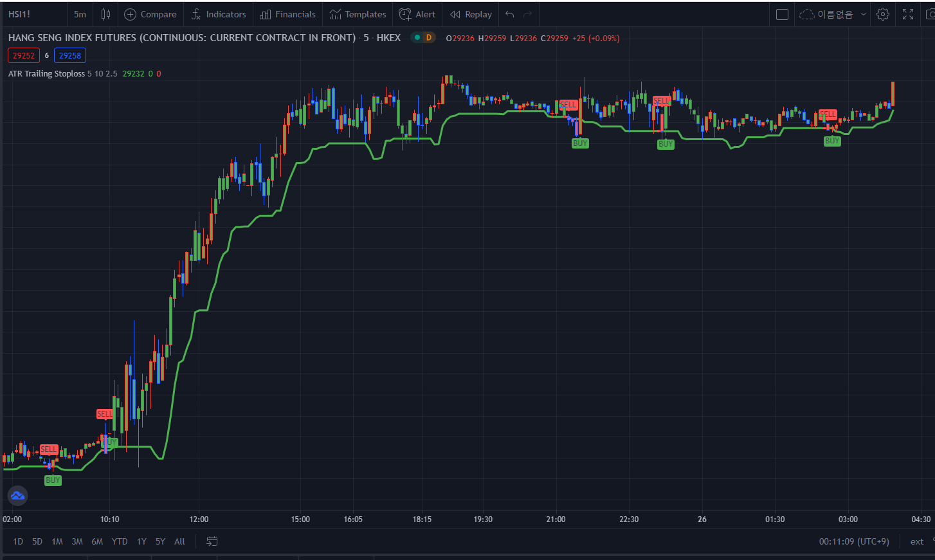Expand indicator Templates dropdown
The height and width of the screenshot is (560, 935).
(358, 14)
